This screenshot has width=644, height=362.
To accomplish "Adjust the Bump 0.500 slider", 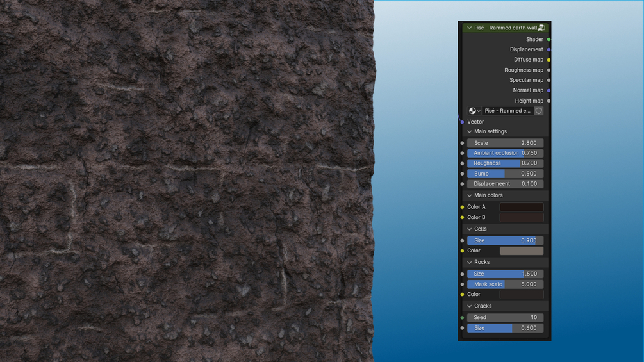I will pos(505,174).
